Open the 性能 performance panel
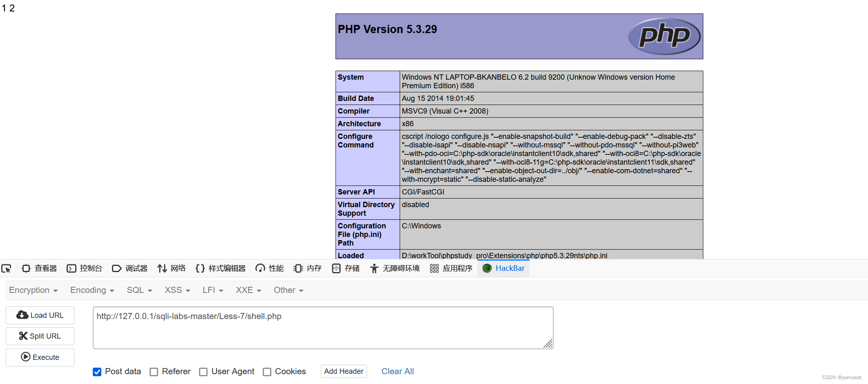 point(269,268)
